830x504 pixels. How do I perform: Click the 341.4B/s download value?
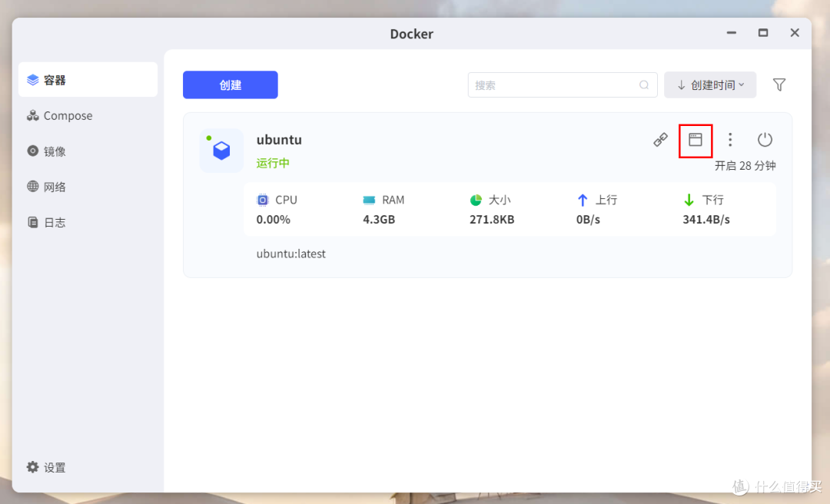coord(706,220)
